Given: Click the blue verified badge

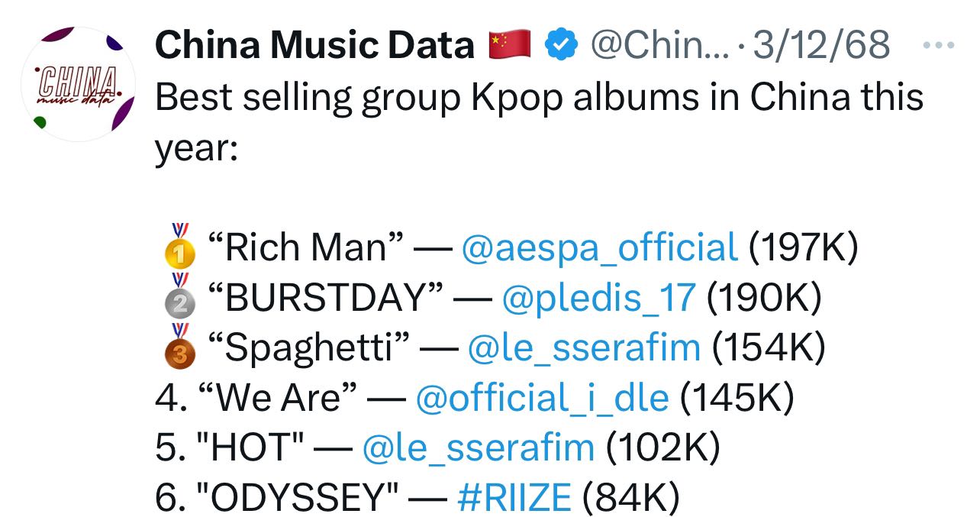Looking at the screenshot, I should pos(561,46).
